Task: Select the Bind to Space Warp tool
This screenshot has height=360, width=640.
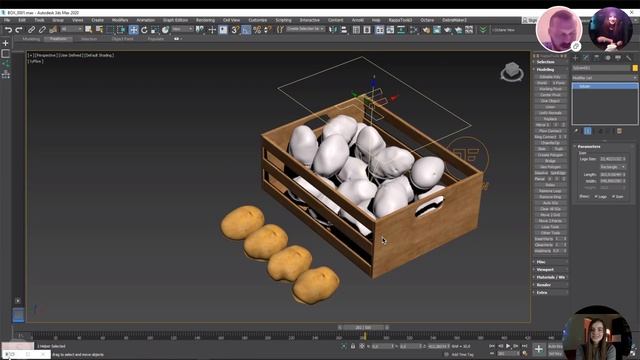Action: pyautogui.click(x=53, y=30)
